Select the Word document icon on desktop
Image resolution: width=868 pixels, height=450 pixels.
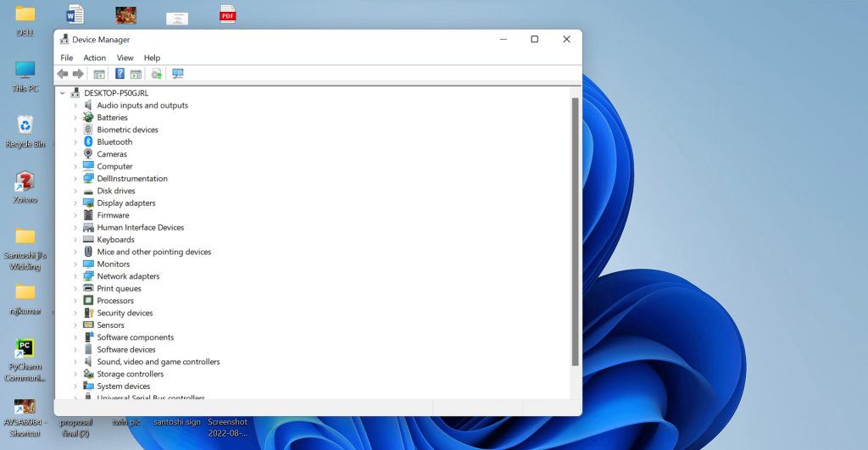pos(75,15)
